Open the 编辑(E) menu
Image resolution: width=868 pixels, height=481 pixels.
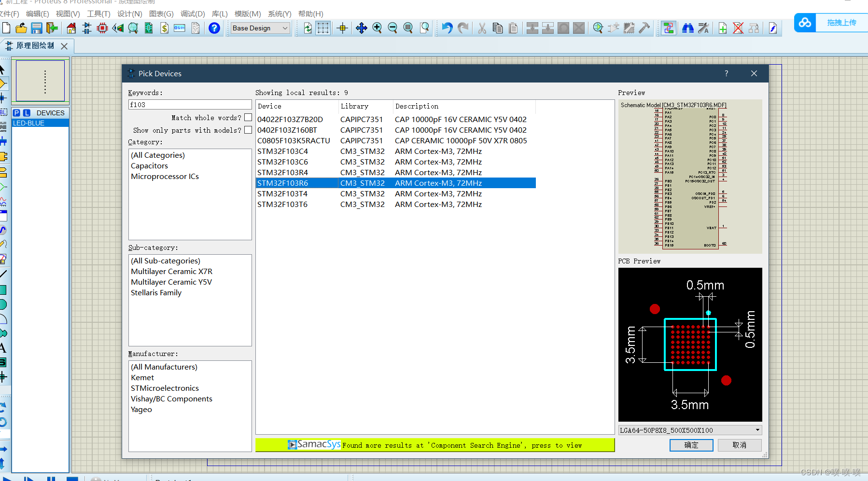pos(38,14)
